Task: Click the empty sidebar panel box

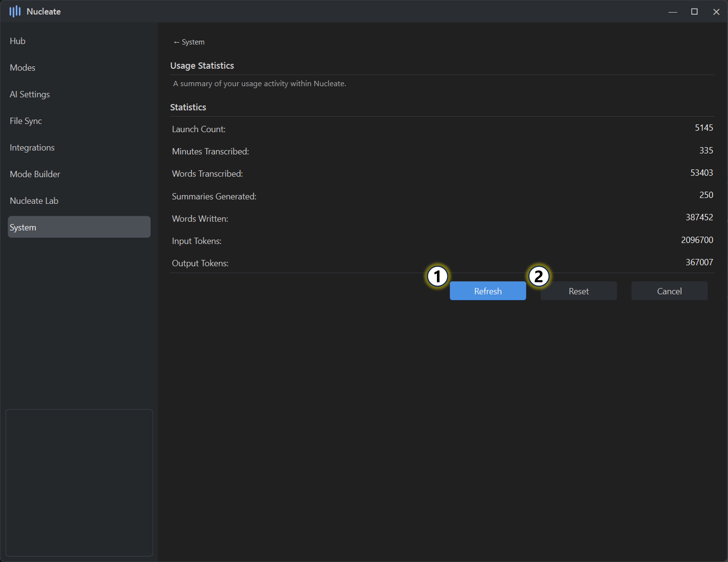Action: pyautogui.click(x=79, y=482)
